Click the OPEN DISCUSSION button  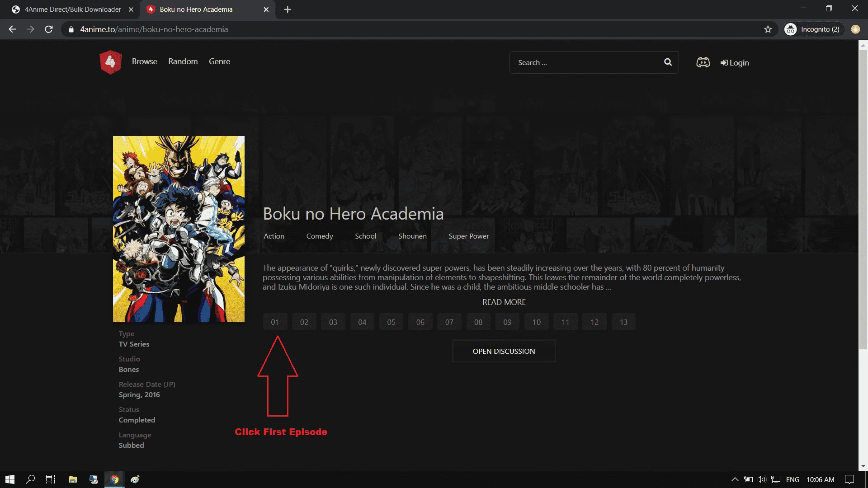(x=504, y=351)
